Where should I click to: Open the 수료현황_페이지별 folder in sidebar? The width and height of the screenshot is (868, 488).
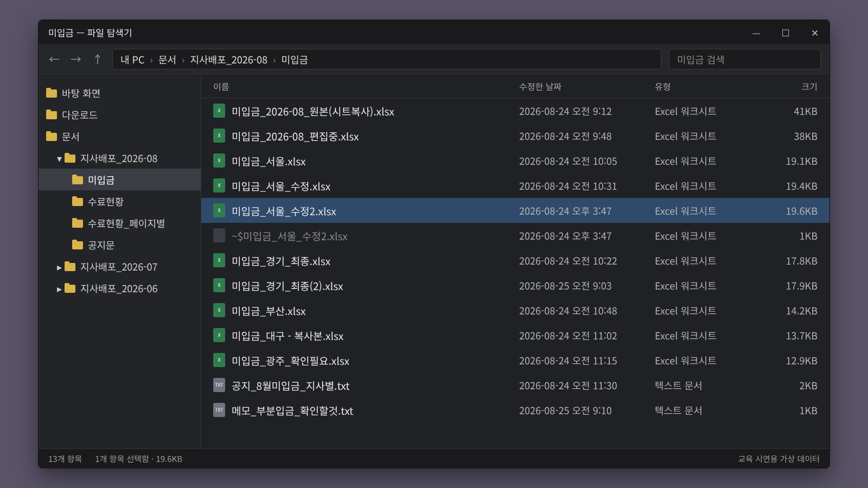pyautogui.click(x=119, y=223)
